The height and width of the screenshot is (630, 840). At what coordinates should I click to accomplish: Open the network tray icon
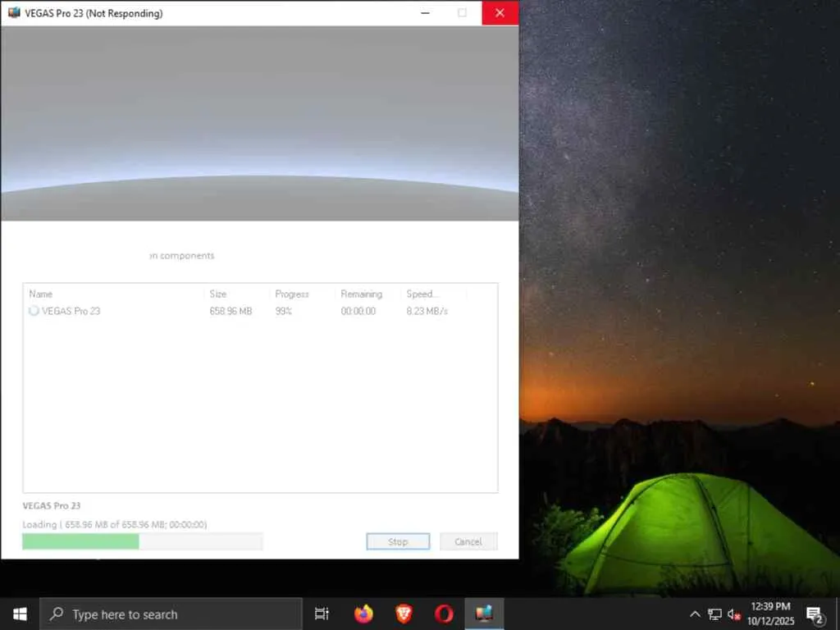click(714, 614)
